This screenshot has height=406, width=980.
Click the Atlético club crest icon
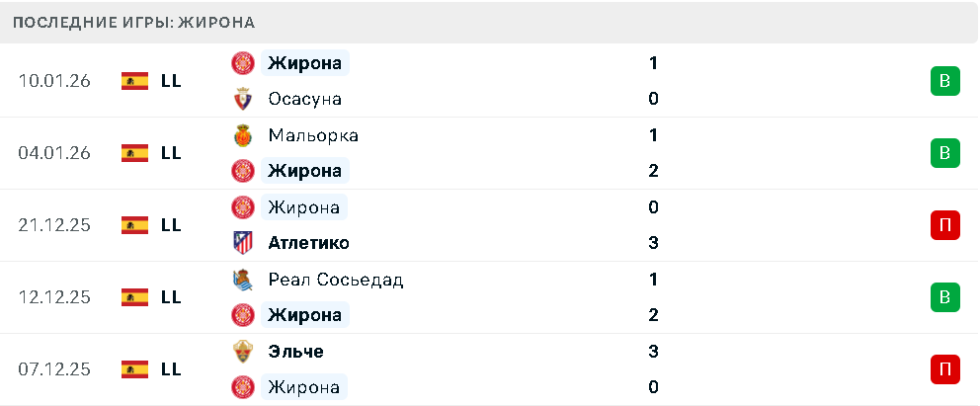tap(243, 243)
